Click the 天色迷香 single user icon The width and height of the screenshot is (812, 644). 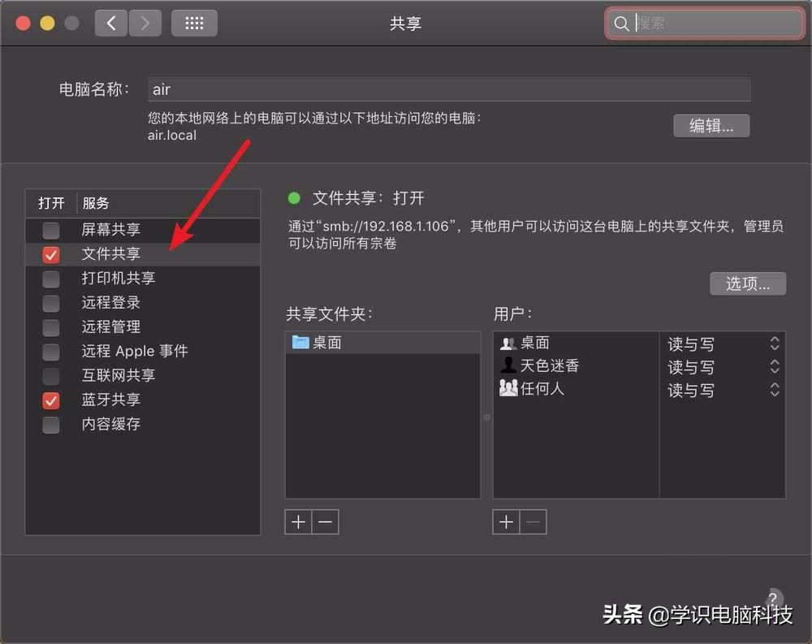coord(508,365)
